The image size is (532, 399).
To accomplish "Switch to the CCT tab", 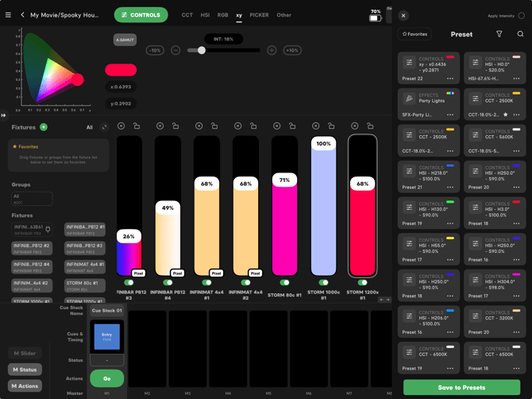I will 187,15.
